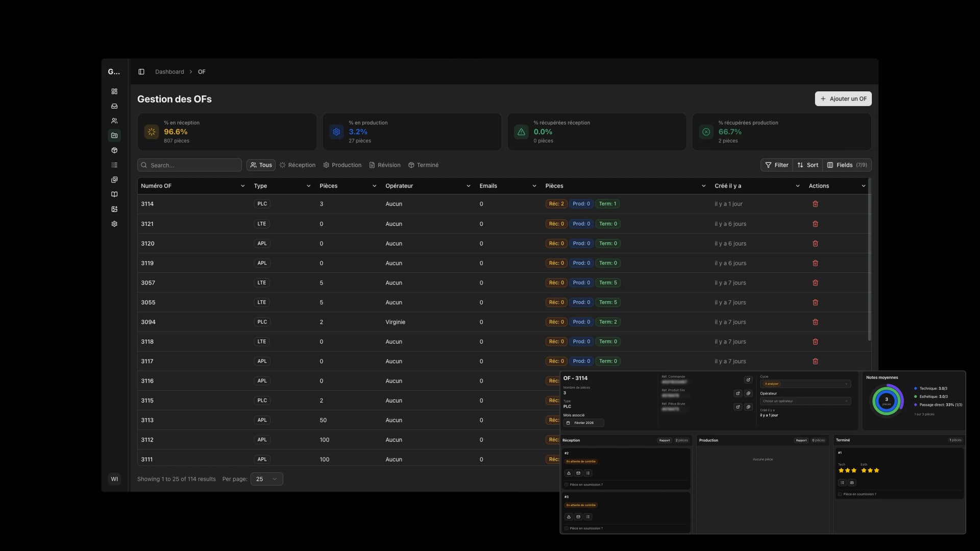Toggle the sidebar panel icon
The width and height of the screenshot is (980, 551).
pyautogui.click(x=141, y=72)
